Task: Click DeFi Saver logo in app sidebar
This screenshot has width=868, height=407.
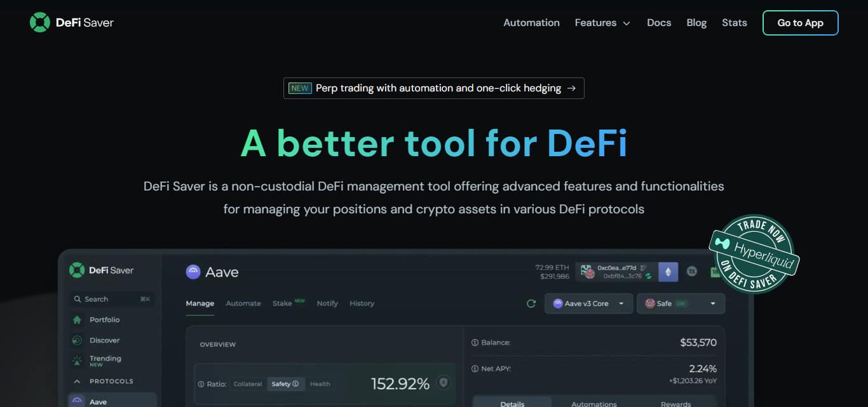Action: [x=102, y=270]
